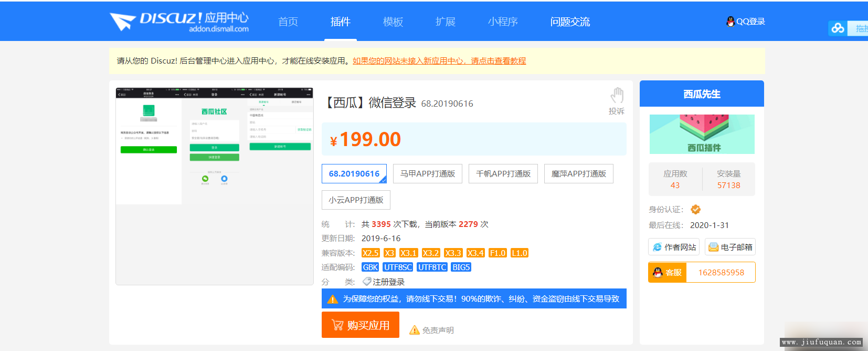Click the UTF8TC encoding tag

click(x=432, y=267)
